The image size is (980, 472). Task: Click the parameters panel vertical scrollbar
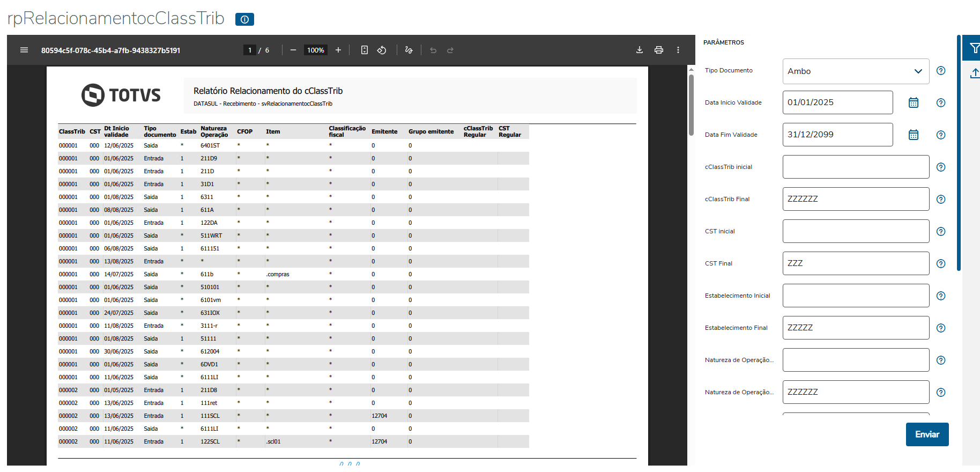pos(959,153)
